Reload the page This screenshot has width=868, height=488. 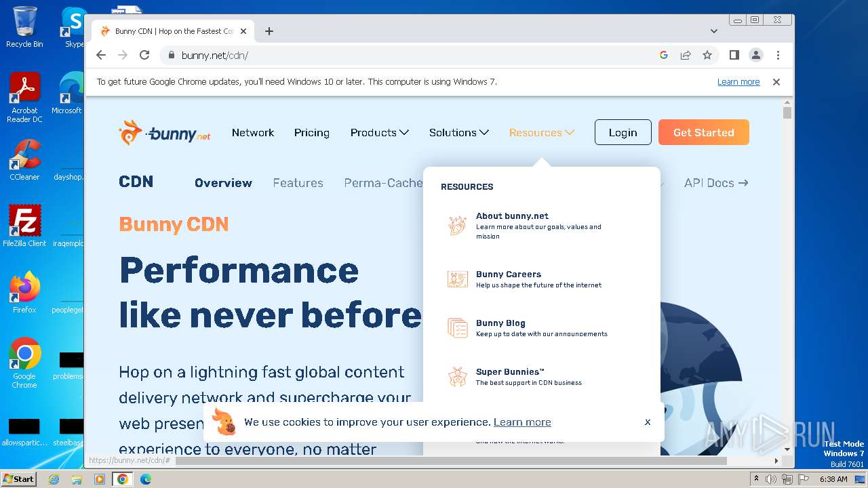tap(144, 56)
